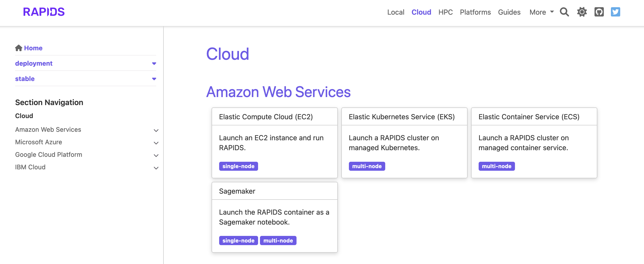This screenshot has width=644, height=264.
Task: Expand the More menu
Action: pos(541,12)
